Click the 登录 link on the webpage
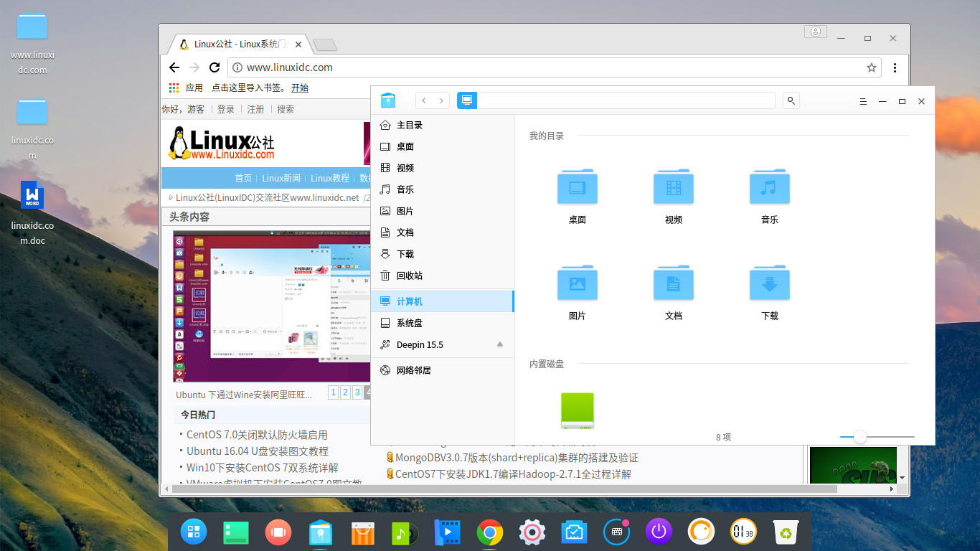Screen dimensions: 980x551 click(226, 109)
